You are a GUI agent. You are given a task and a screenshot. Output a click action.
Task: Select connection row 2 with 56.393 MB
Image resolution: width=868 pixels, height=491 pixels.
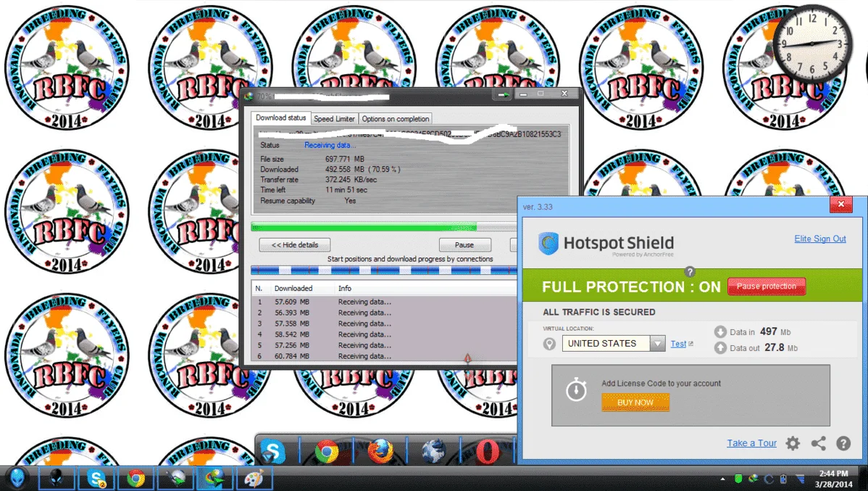pyautogui.click(x=384, y=313)
